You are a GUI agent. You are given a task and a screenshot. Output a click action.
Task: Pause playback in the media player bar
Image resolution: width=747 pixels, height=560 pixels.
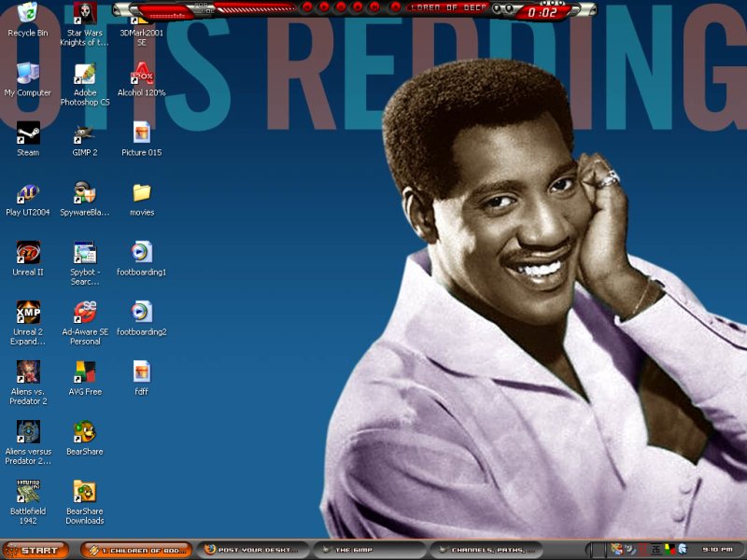point(341,7)
